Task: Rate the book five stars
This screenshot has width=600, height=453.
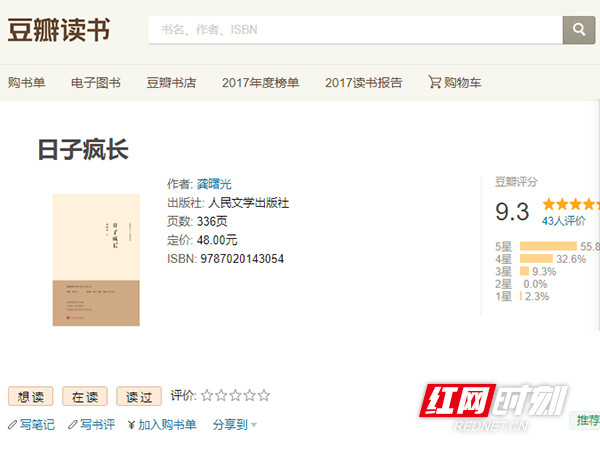Action: pos(264,395)
